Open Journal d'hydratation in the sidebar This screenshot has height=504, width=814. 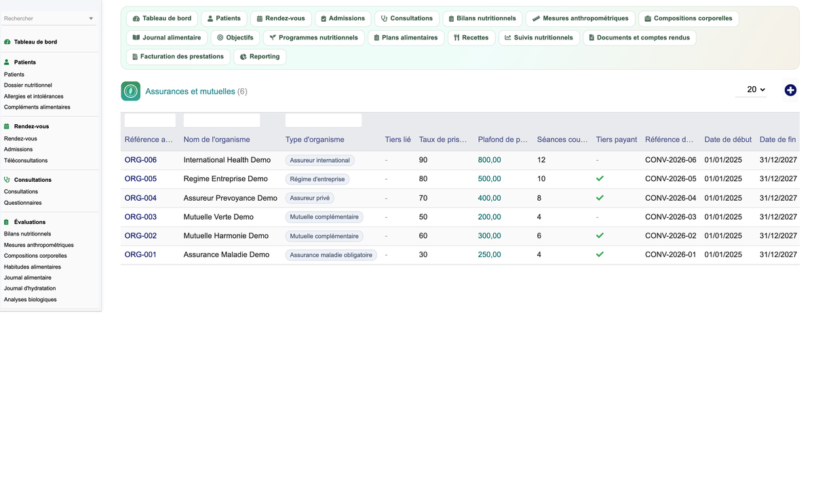30,288
